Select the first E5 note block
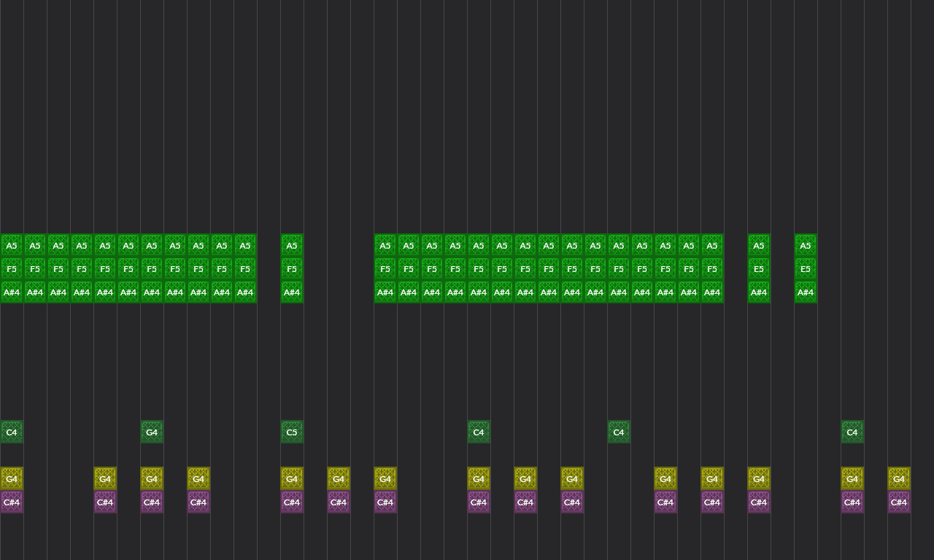 coord(759,268)
